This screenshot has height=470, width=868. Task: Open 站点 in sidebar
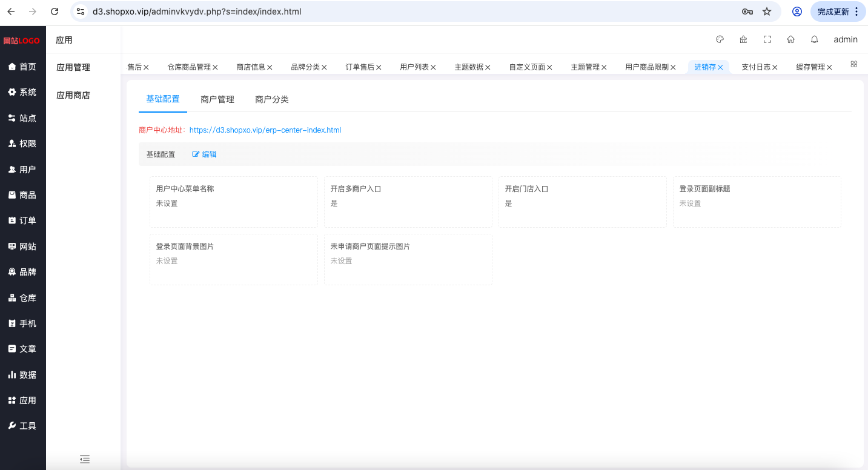[x=23, y=118]
